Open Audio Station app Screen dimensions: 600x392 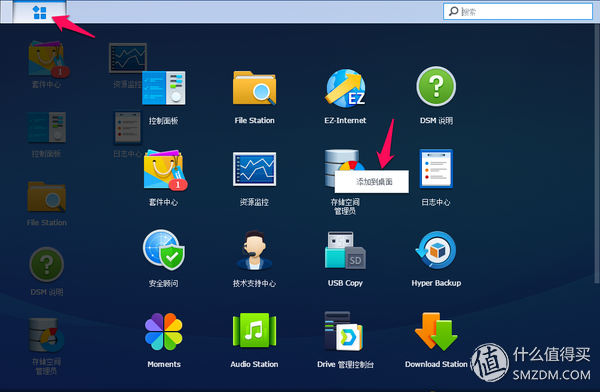click(x=254, y=330)
